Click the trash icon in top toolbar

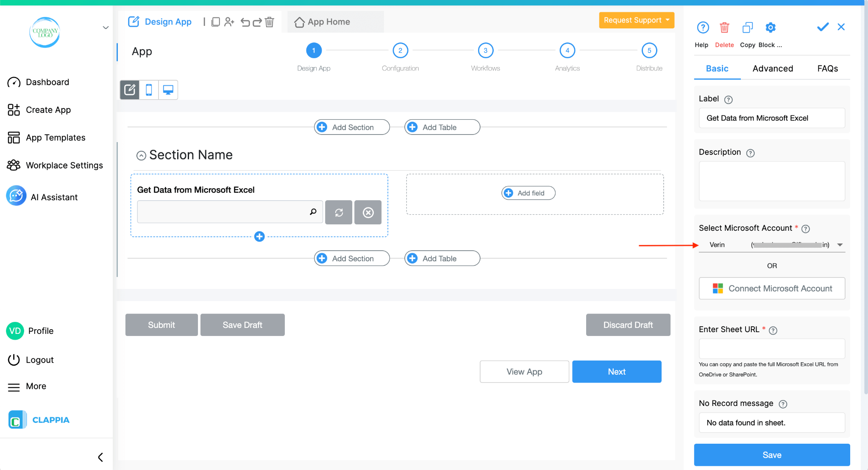click(x=270, y=22)
